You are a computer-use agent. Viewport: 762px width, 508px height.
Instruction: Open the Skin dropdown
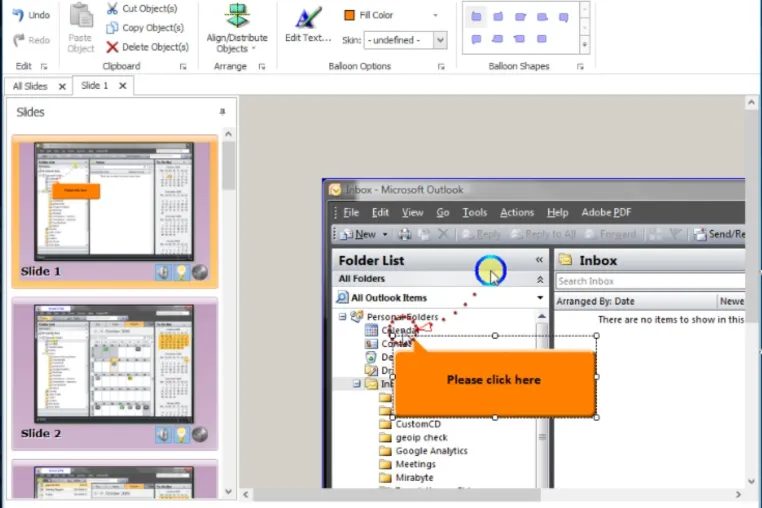pos(440,40)
